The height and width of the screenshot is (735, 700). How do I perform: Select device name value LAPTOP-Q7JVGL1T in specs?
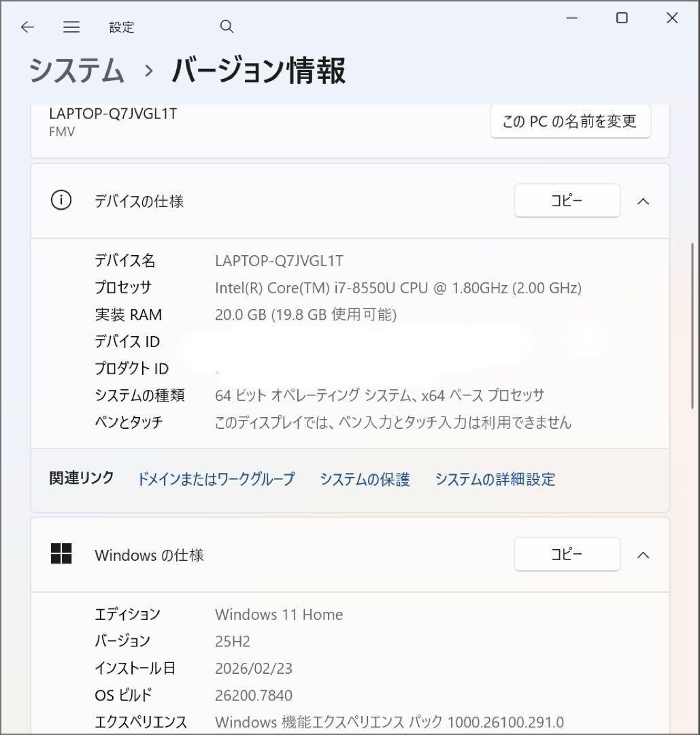279,261
